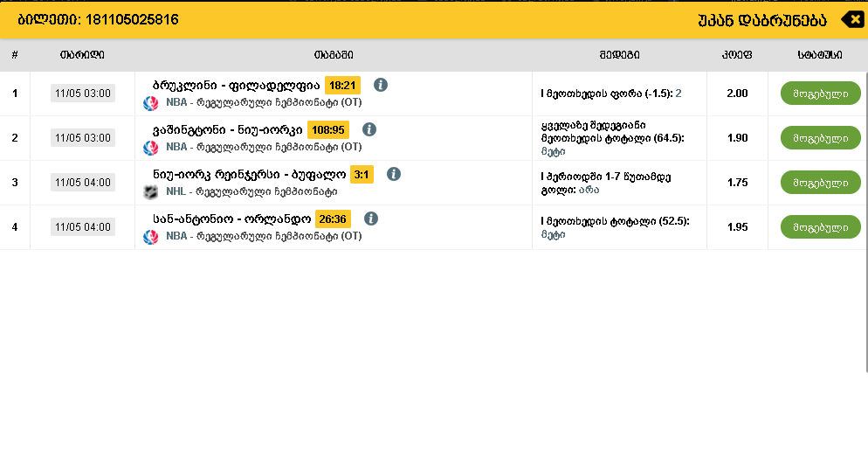This screenshot has height=472, width=868.
Task: Click I მეოთხედის ტოტალი (52.5) outcome
Action: click(615, 227)
